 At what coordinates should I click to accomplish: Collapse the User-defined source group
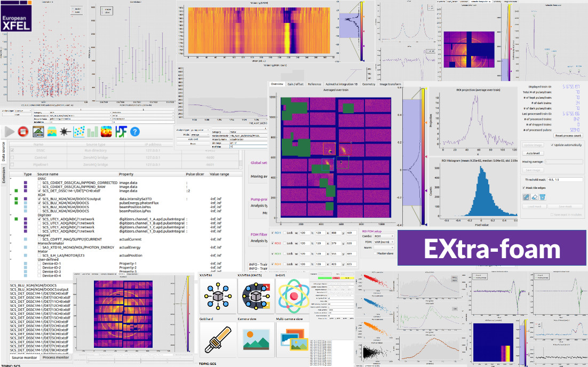11,259
